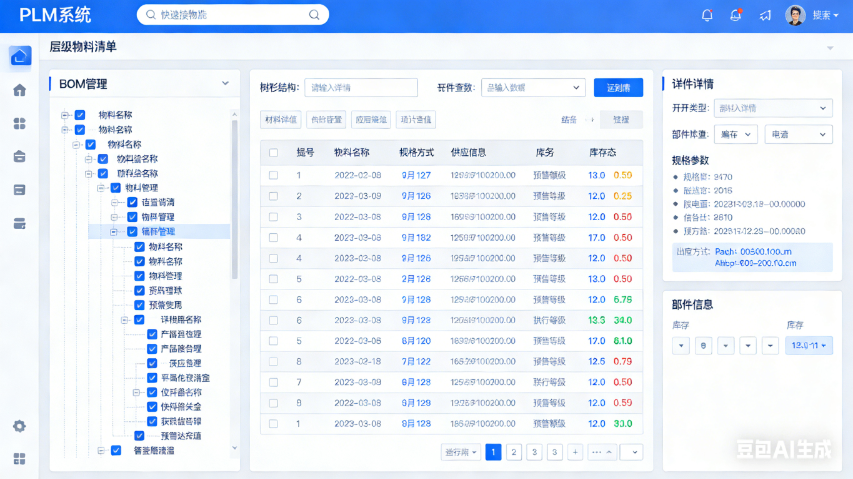Select active pagination page 1

pyautogui.click(x=493, y=452)
